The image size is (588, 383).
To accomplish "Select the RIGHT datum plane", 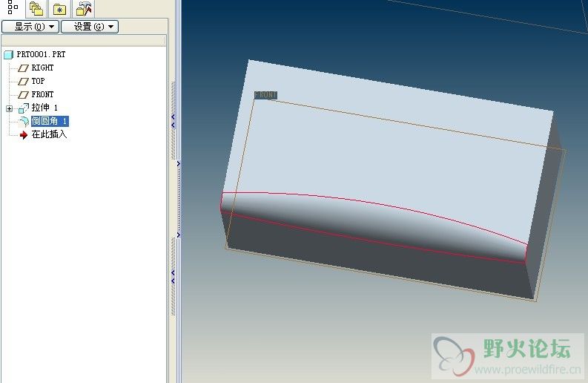I will 42,68.
